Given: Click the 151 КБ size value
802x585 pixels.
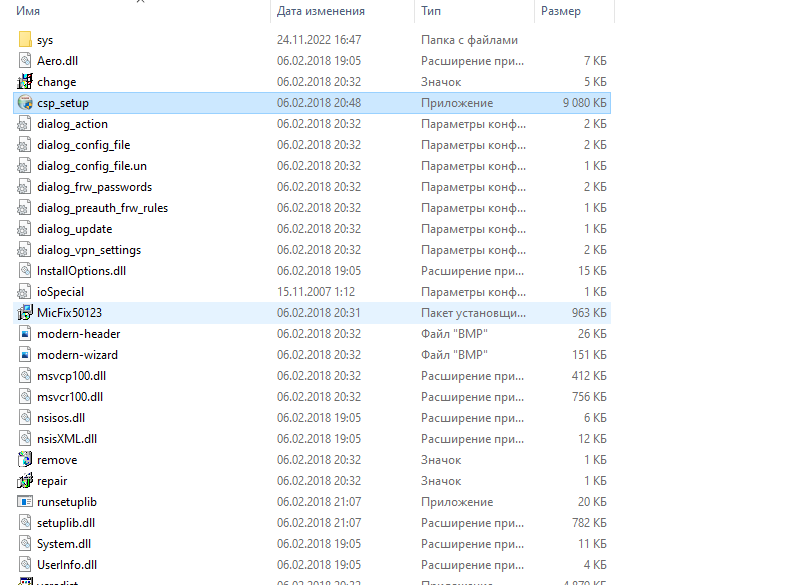Looking at the screenshot, I should click(589, 354).
